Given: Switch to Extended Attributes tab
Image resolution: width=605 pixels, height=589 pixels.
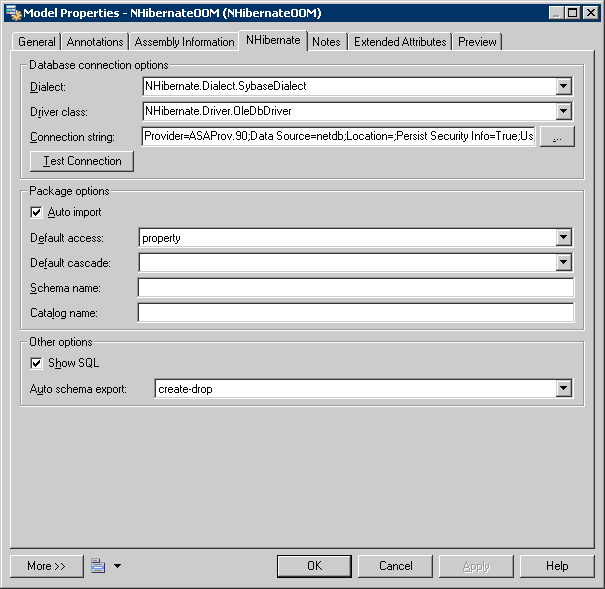Looking at the screenshot, I should [x=400, y=42].
